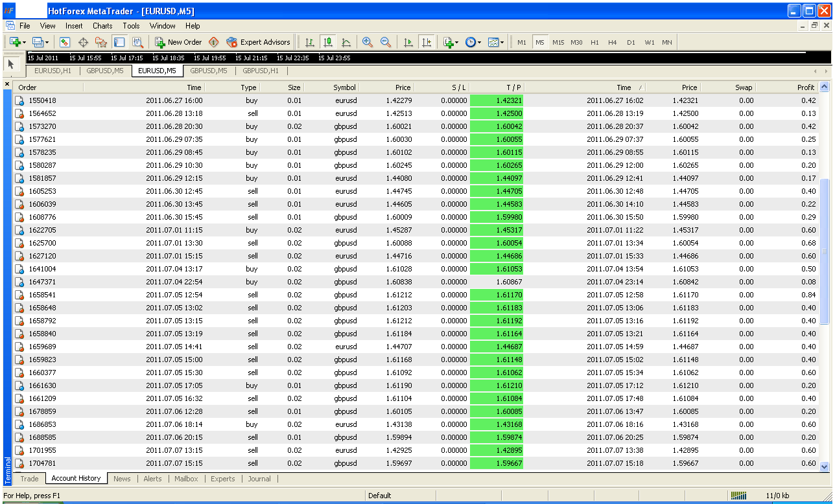
Task: Open the Tools menu
Action: tap(131, 26)
